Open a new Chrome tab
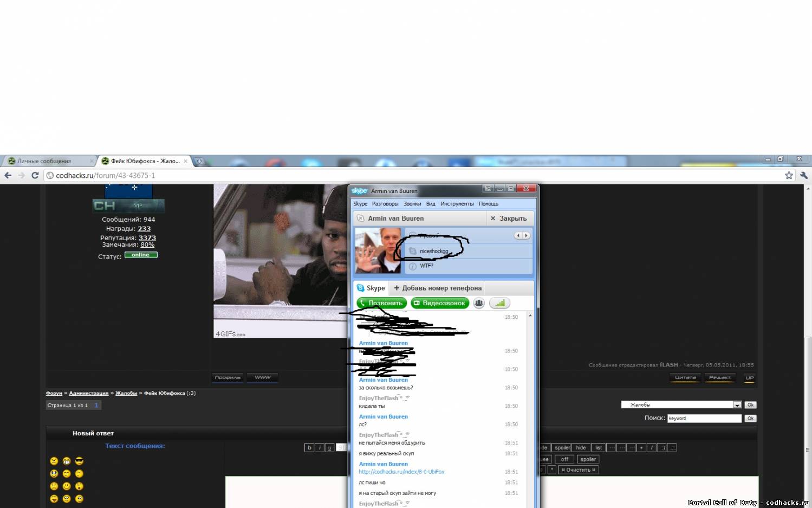 pos(199,161)
